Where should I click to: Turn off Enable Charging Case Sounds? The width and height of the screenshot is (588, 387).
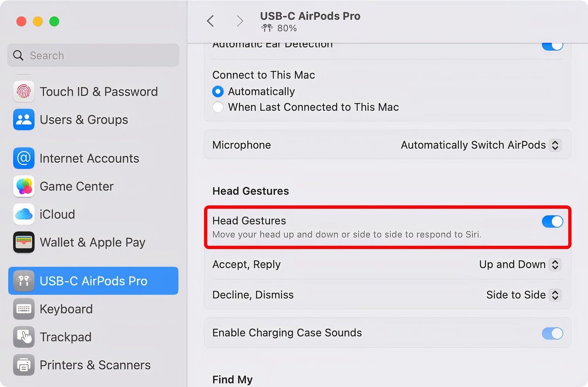(553, 333)
